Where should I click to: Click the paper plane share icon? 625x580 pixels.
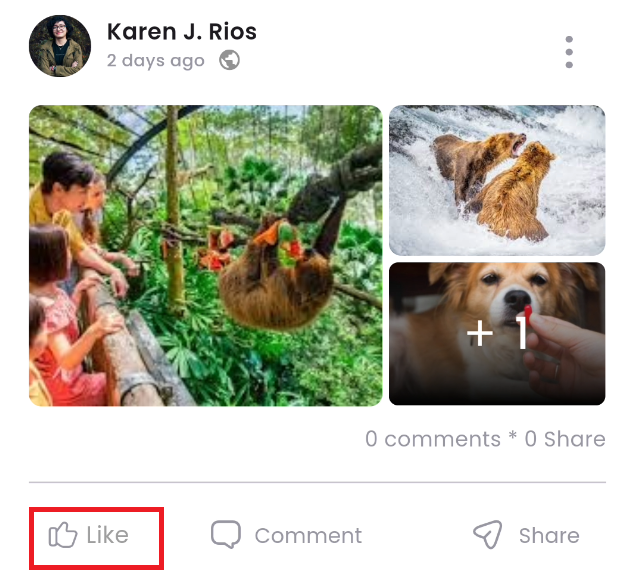coord(487,535)
